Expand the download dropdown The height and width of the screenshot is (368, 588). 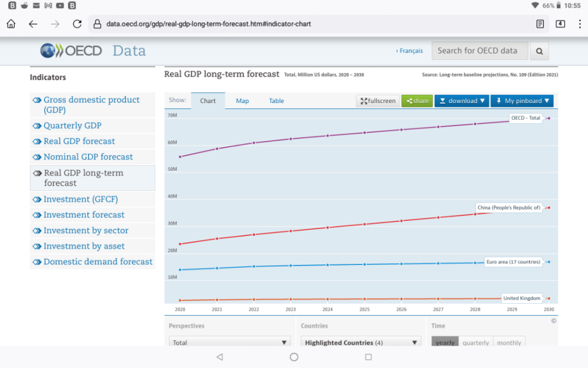[462, 101]
